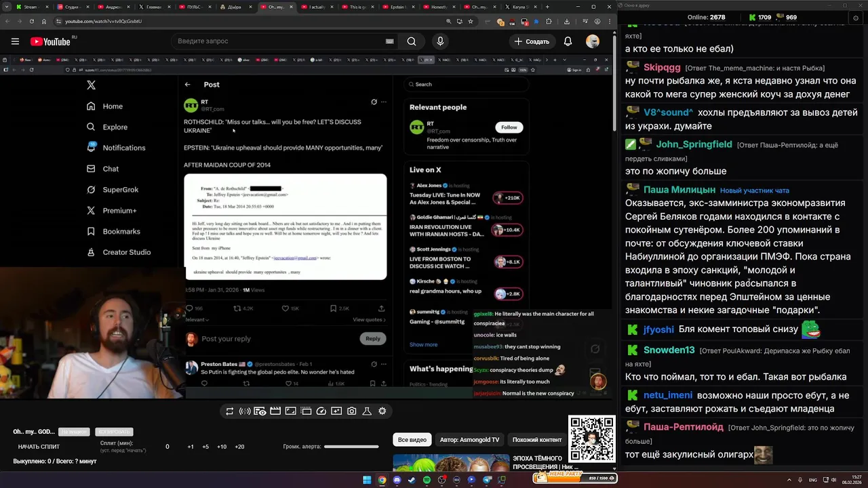Add +20 minutes to split
Viewport: 868px width, 488px height.
(x=239, y=447)
